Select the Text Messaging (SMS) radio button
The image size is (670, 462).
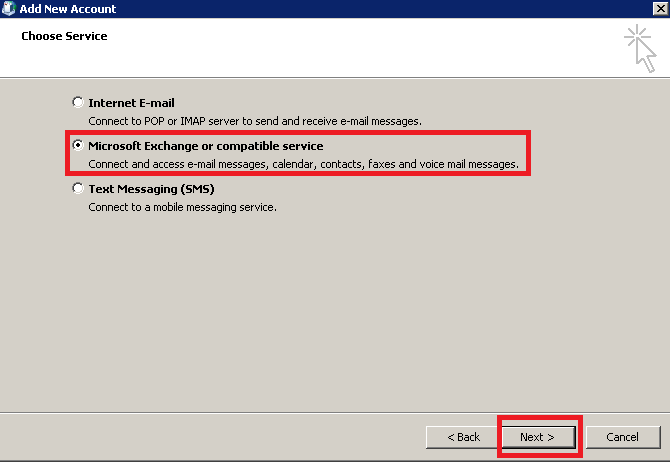(78, 188)
